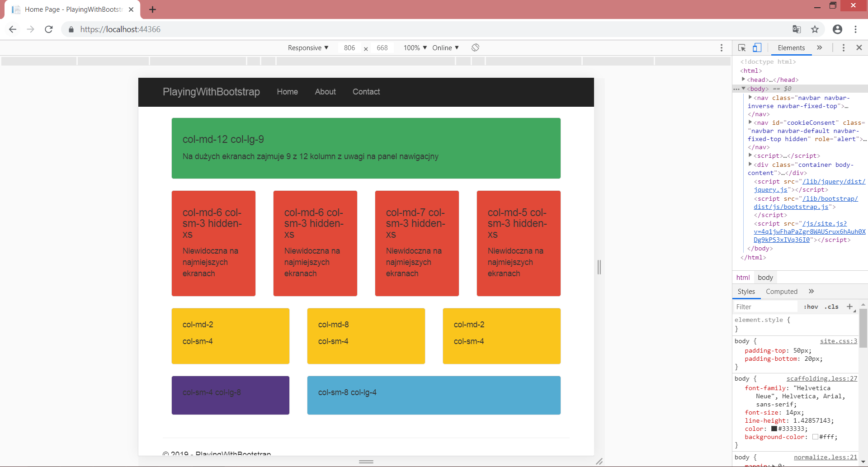
Task: Open scaffolding.less:27 source link
Action: pos(822,379)
